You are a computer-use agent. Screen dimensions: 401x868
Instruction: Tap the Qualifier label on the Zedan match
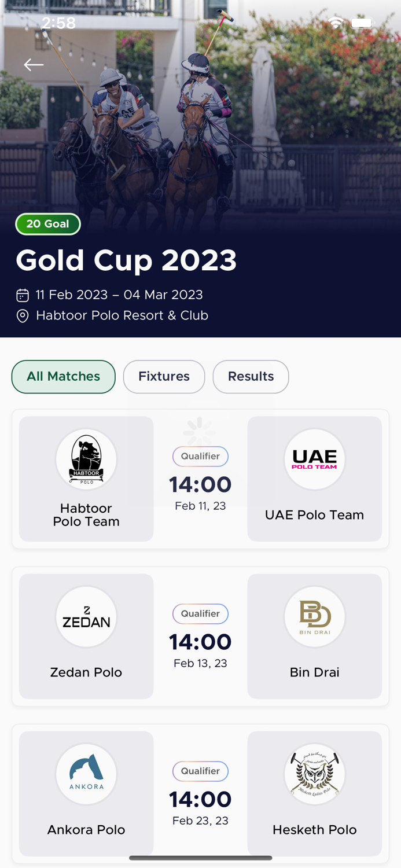[200, 614]
